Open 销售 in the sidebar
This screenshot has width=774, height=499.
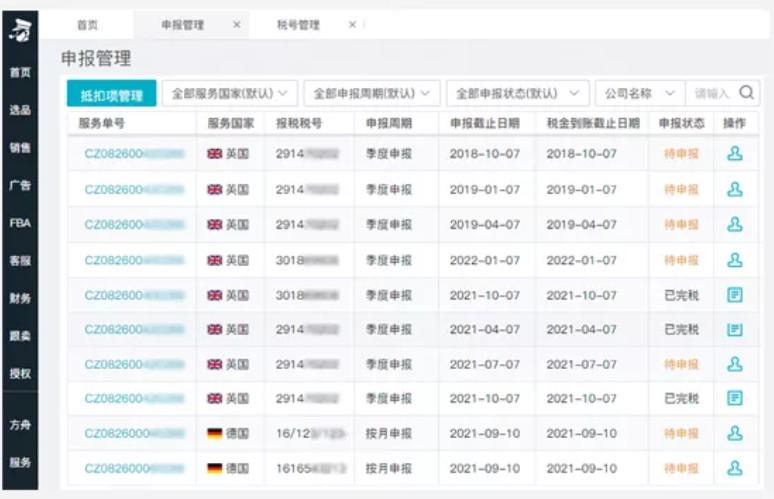pos(20,147)
